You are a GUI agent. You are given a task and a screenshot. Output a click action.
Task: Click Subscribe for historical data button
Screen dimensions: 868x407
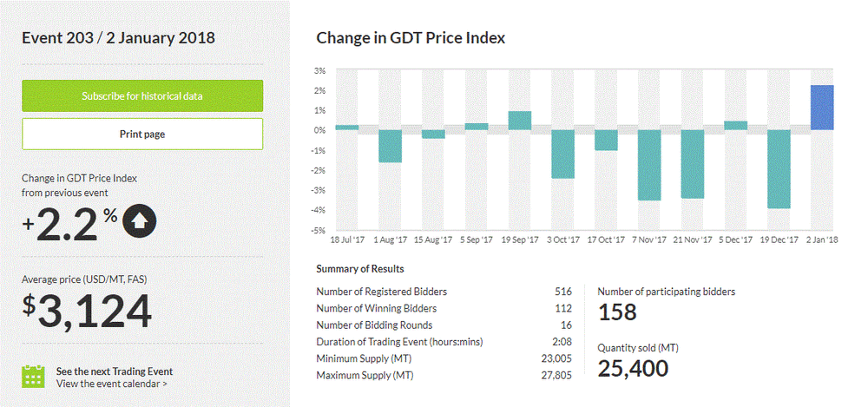(x=142, y=95)
